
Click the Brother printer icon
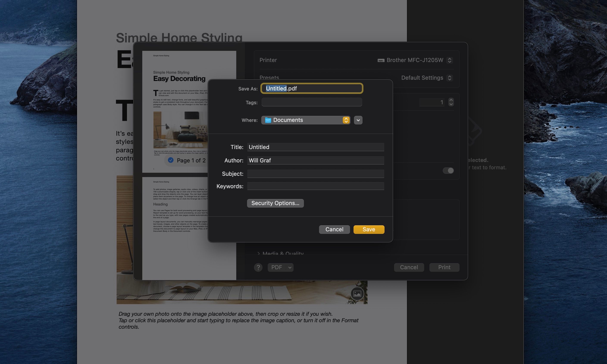pos(381,60)
